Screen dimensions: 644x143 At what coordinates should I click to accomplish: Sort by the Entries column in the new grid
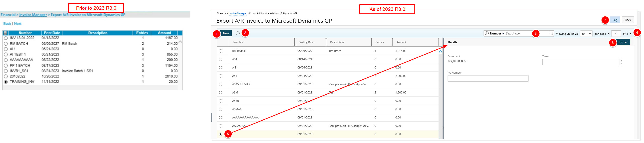382,42
